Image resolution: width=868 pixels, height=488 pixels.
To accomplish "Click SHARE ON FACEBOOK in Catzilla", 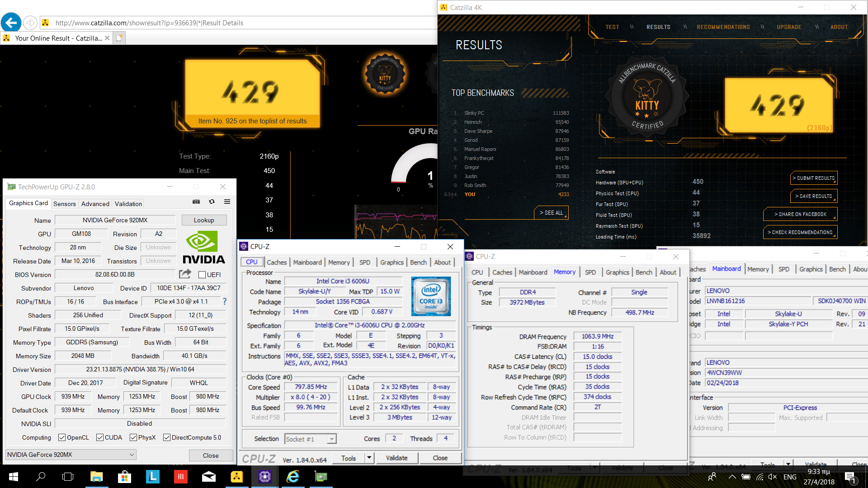I will click(x=800, y=214).
